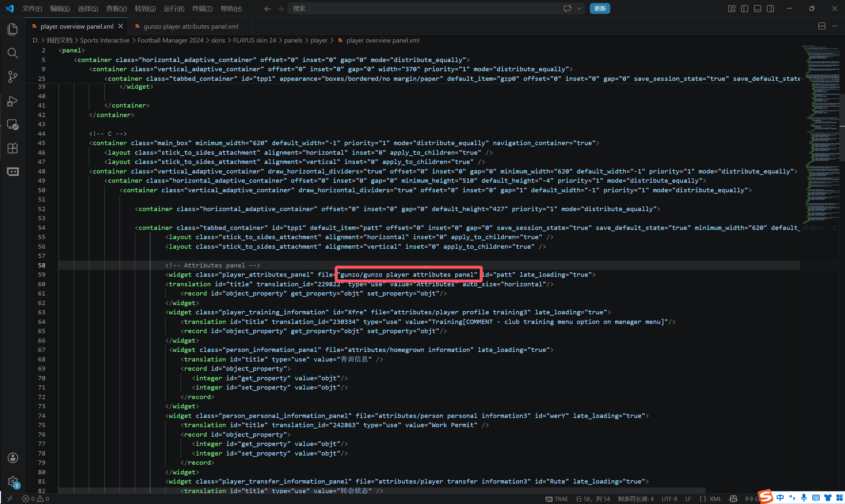845x504 pixels.
Task: Expand the chat dropdown arrow next to the search box
Action: [579, 9]
